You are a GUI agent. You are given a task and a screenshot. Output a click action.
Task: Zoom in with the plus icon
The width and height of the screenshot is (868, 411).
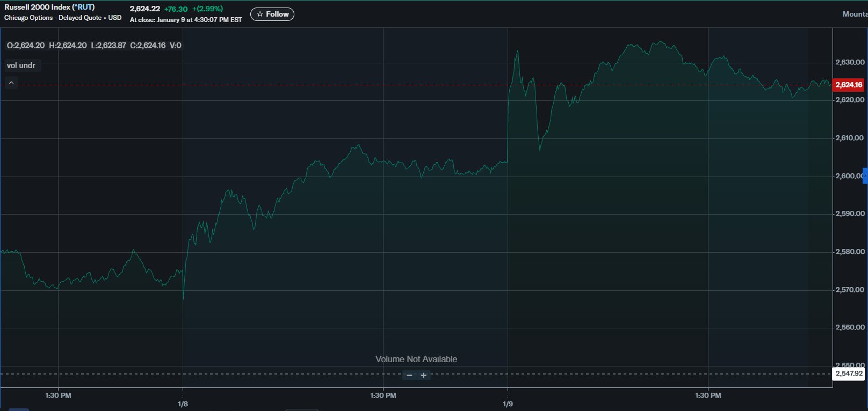point(423,376)
